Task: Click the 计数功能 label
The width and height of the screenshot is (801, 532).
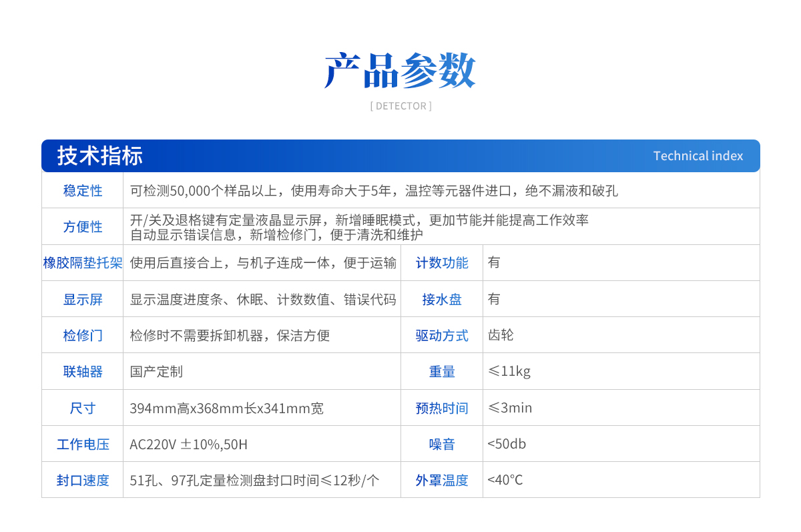Action: click(442, 263)
